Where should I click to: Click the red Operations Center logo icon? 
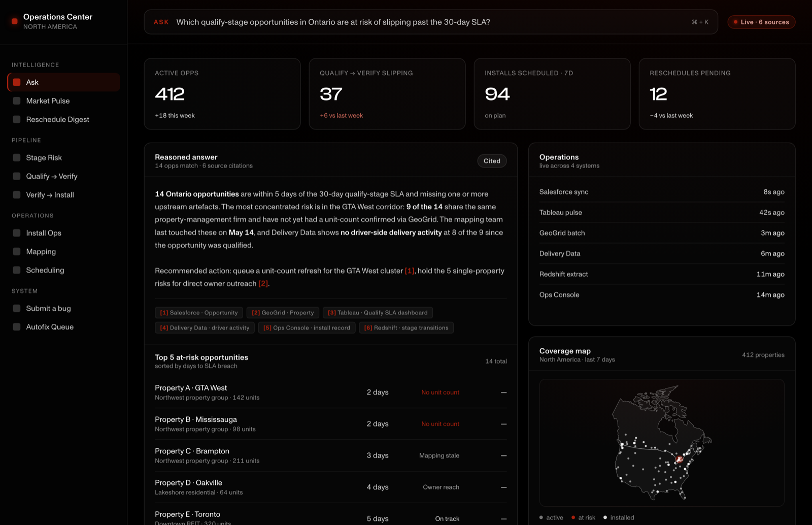click(x=15, y=21)
